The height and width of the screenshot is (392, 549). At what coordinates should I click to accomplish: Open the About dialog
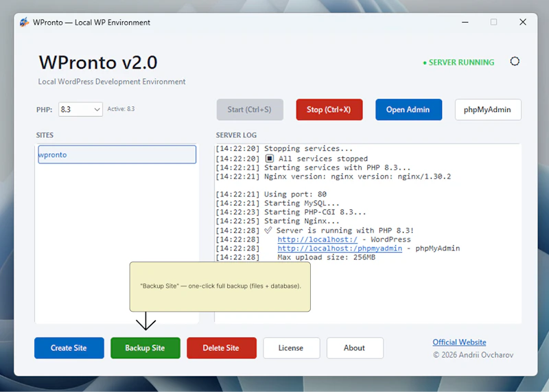click(x=355, y=348)
